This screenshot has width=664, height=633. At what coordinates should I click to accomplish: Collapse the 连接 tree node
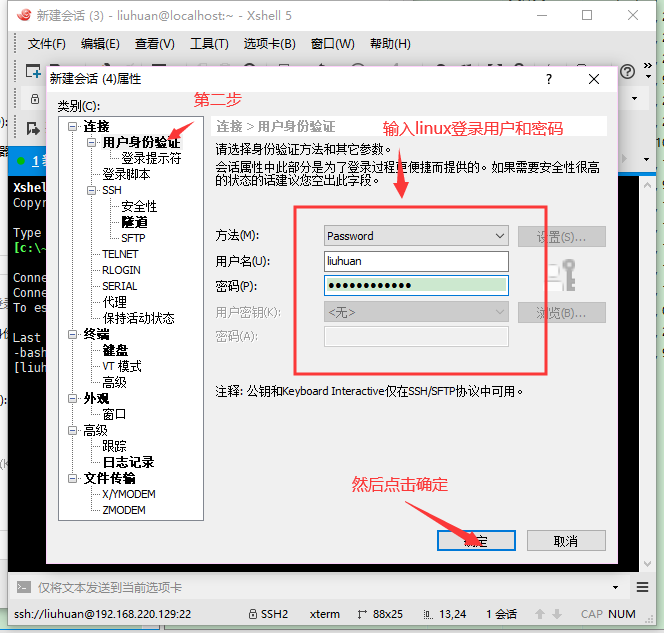(x=72, y=126)
